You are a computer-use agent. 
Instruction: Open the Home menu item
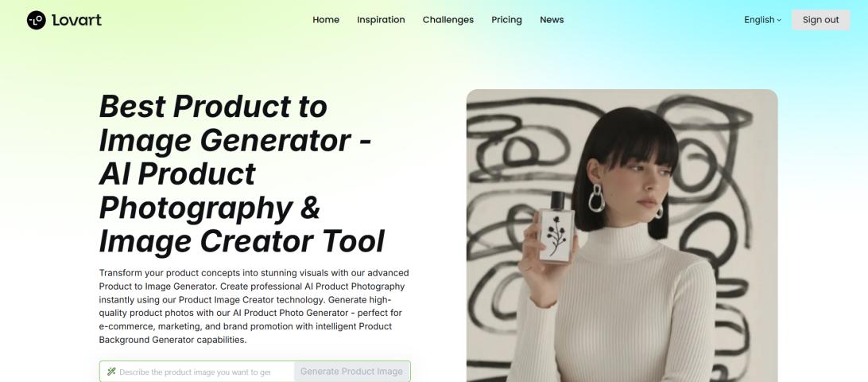click(326, 20)
